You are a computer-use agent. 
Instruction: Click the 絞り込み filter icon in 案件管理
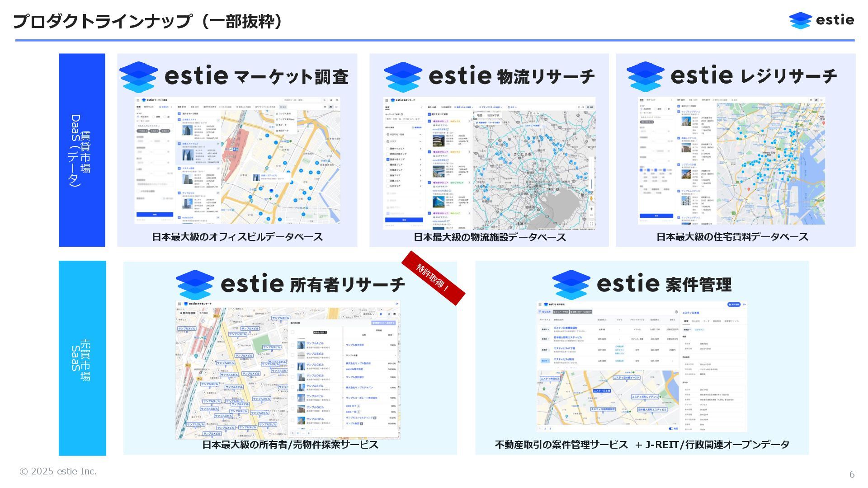point(540,312)
